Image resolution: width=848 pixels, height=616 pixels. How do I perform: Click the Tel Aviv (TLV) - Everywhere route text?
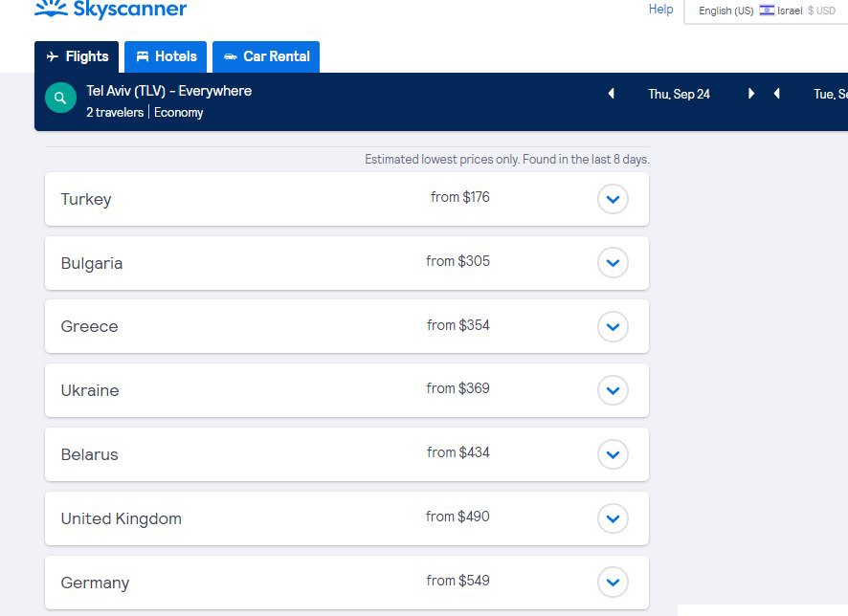(x=168, y=91)
